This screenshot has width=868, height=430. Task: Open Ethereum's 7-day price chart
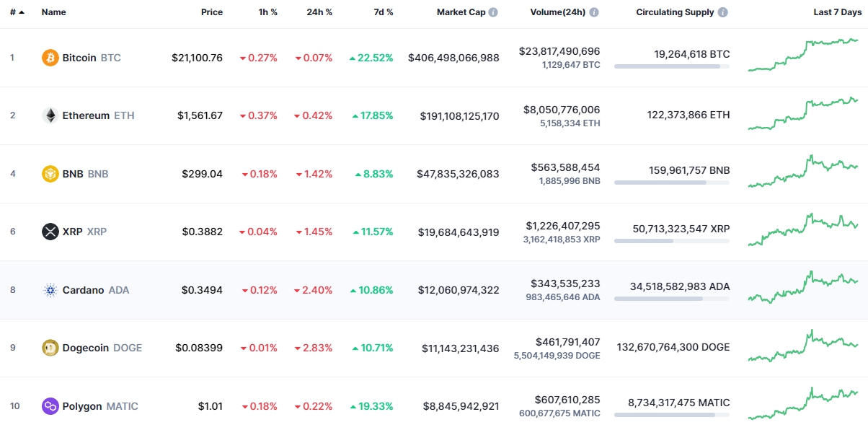[803, 113]
